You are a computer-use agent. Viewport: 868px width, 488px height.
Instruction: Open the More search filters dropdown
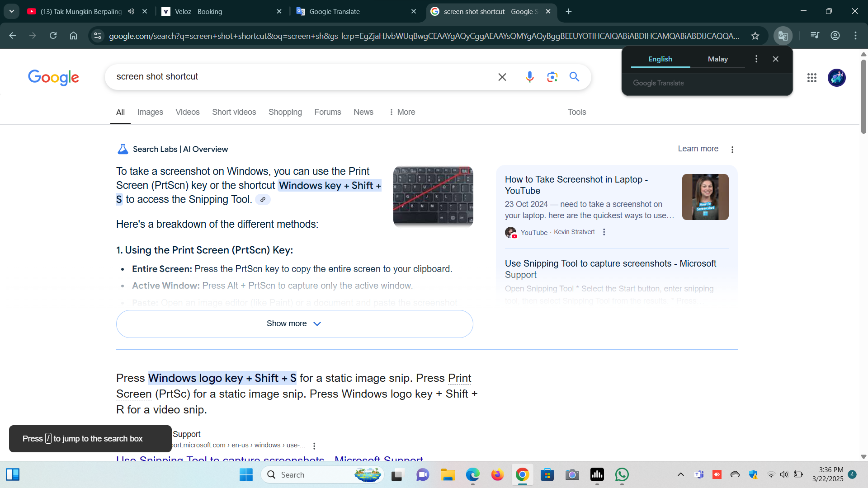pos(402,112)
